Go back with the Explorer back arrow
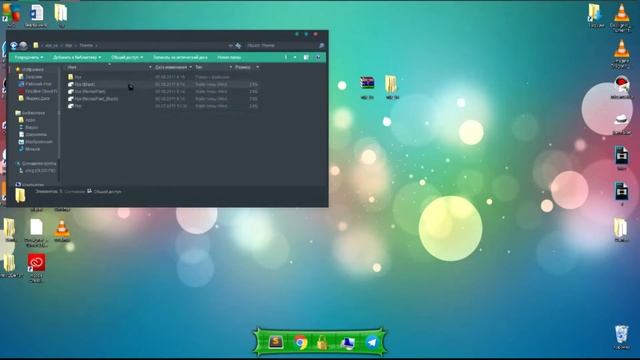 pos(14,45)
